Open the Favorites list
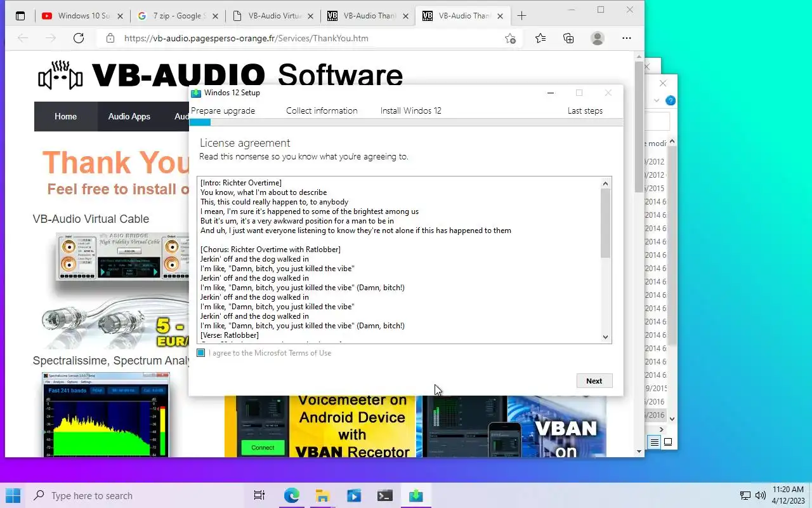The width and height of the screenshot is (812, 508). click(x=540, y=38)
